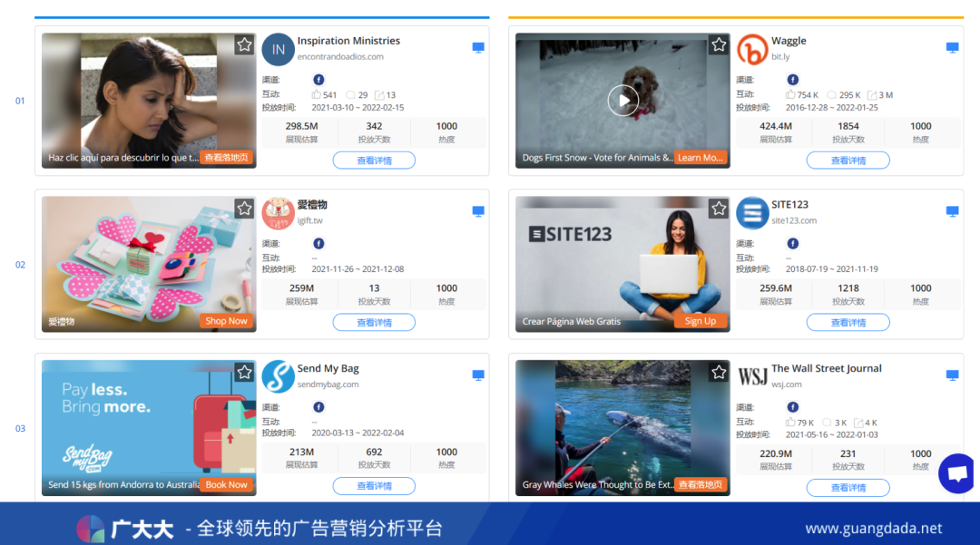The height and width of the screenshot is (545, 980).
Task: Click Facebook channel icon for Inspiration Ministries
Action: (x=318, y=79)
